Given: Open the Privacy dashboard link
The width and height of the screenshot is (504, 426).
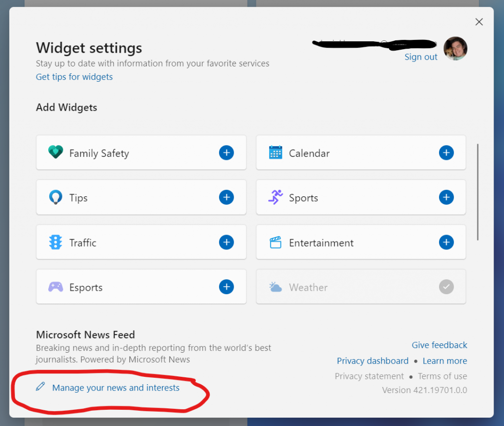Looking at the screenshot, I should point(373,361).
